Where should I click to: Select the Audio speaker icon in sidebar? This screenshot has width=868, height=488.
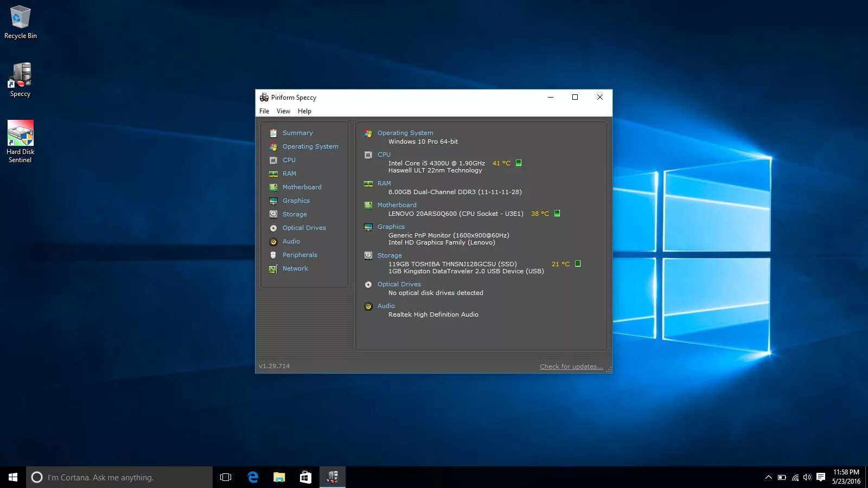click(273, 241)
